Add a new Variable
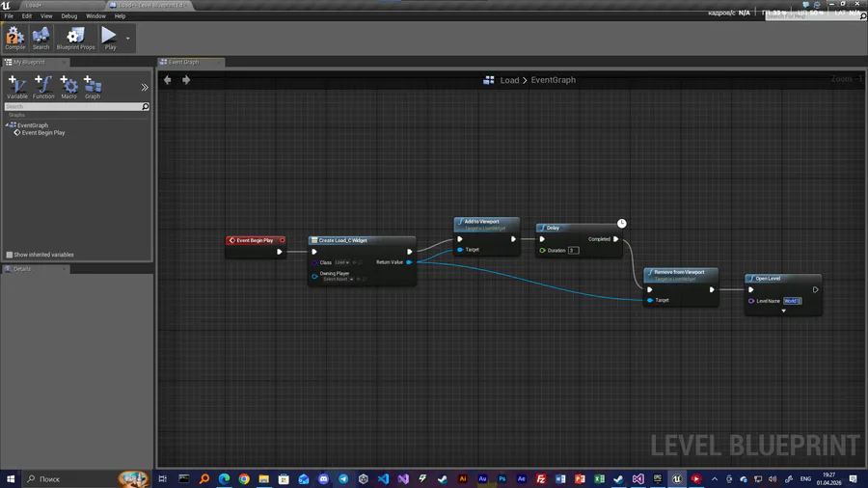 point(17,88)
